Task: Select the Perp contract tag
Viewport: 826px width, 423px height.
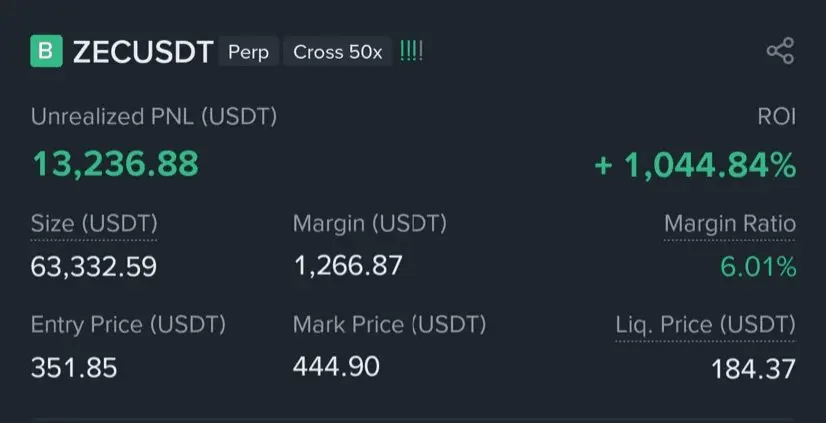Action: tap(249, 52)
